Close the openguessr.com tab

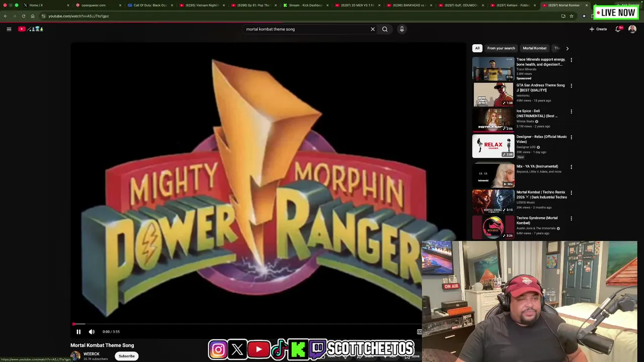point(120,5)
